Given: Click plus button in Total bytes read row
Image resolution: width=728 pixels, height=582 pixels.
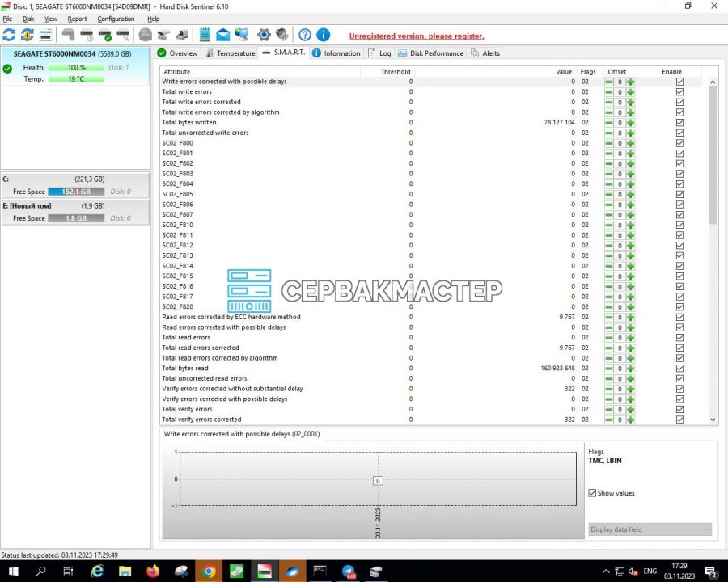Looking at the screenshot, I should coord(630,369).
